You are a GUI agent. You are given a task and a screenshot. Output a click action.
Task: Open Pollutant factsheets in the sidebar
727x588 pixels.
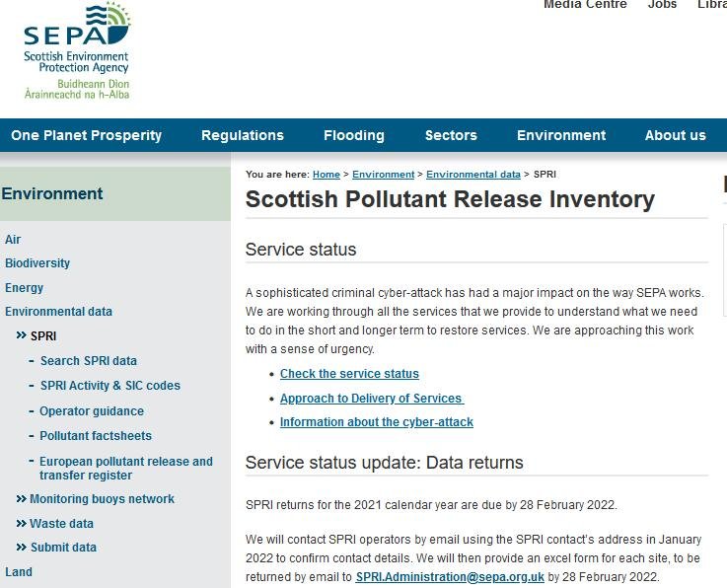click(96, 436)
